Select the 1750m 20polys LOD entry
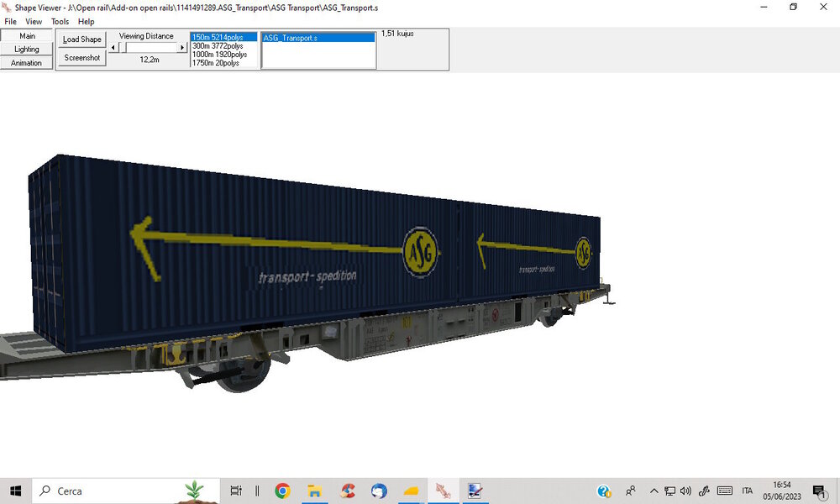This screenshot has height=504, width=840. click(223, 63)
